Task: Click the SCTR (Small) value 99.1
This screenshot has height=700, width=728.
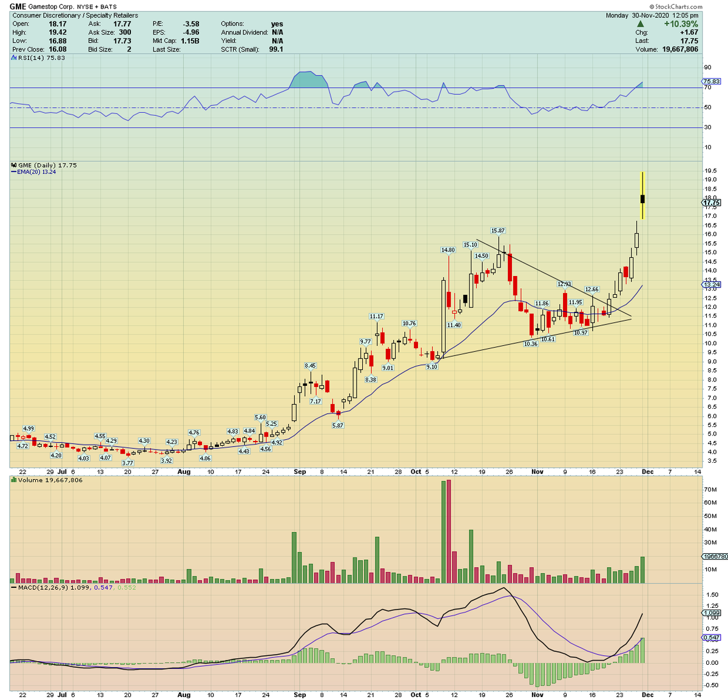Action: 276,49
